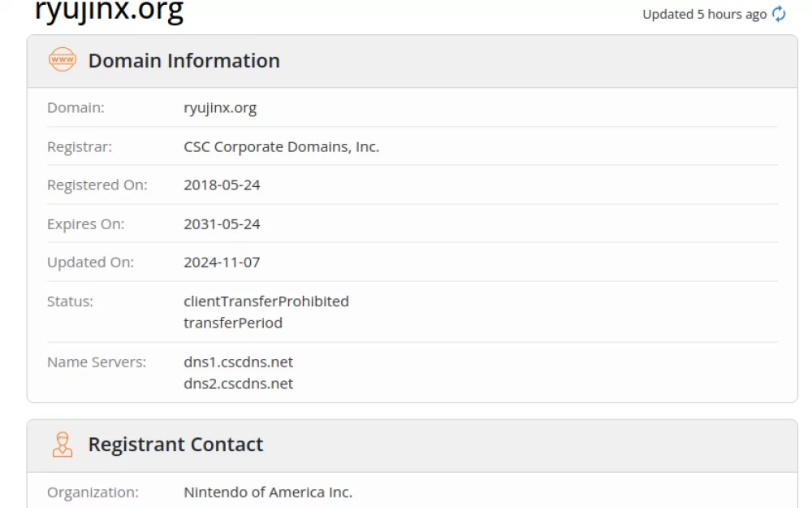Click the Name Servers field label
Screen dimensions: 812x508
97,363
